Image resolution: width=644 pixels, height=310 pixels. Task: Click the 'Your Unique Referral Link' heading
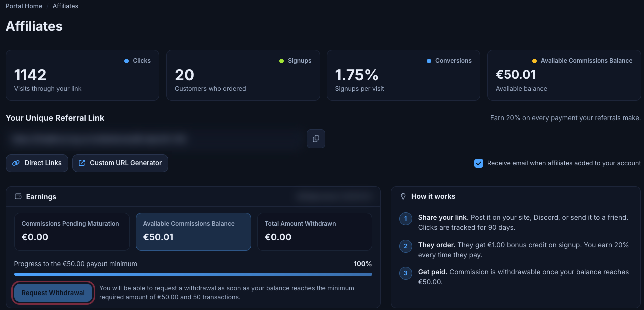(x=55, y=118)
